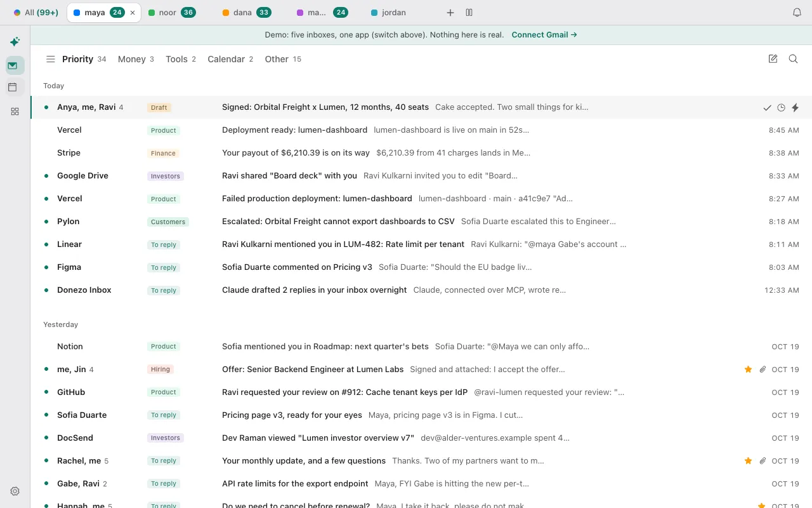This screenshot has width=812, height=508.
Task: Open the truncated purple-dot ma… inbox tab
Action: tap(322, 13)
